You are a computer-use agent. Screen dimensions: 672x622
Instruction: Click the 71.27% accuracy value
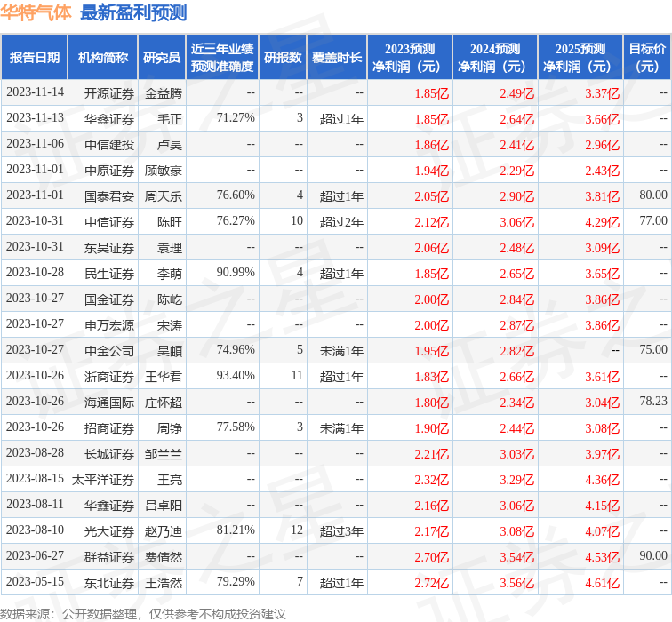click(236, 118)
